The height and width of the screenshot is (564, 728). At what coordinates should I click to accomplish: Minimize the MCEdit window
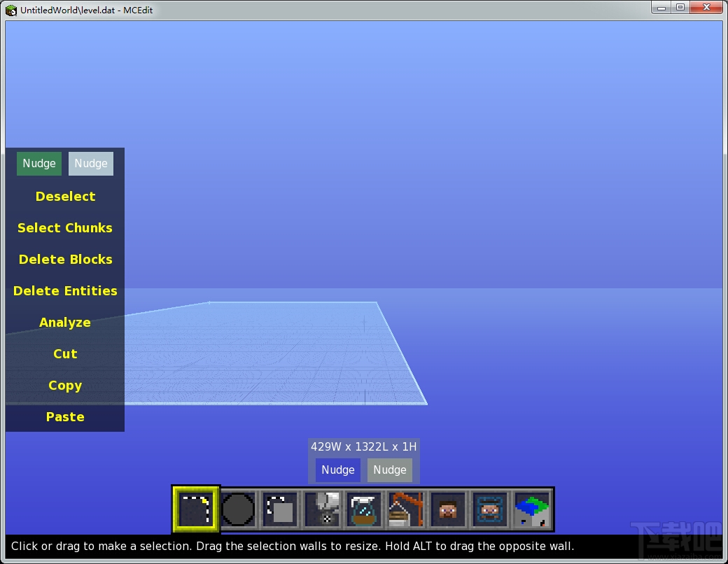(x=661, y=8)
